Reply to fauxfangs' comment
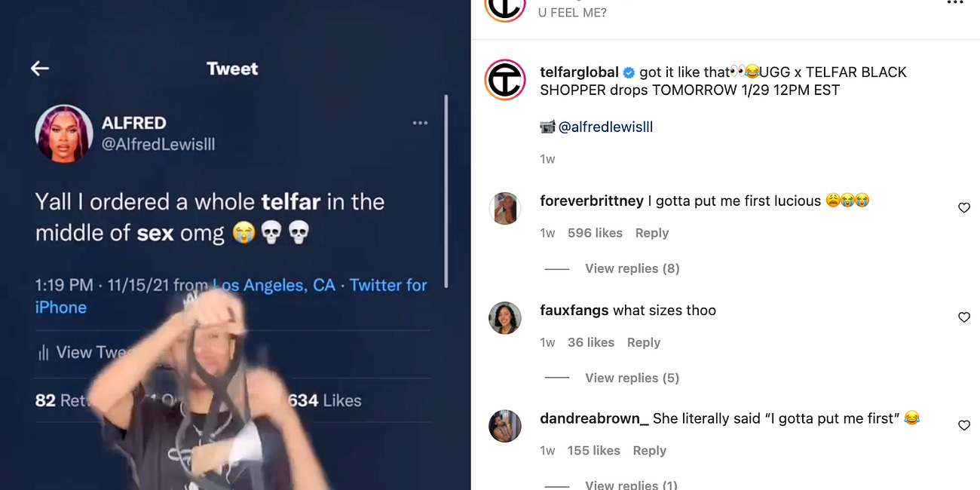The image size is (980, 490). tap(643, 342)
